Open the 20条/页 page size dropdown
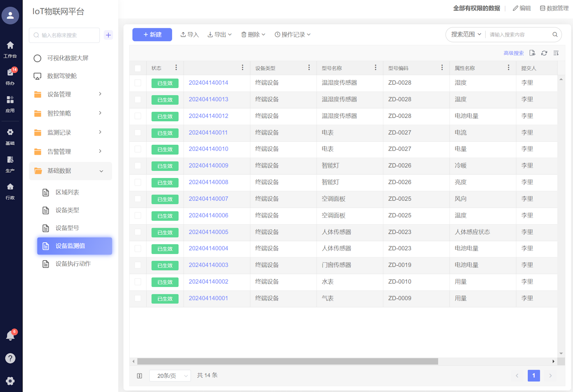 click(x=170, y=376)
